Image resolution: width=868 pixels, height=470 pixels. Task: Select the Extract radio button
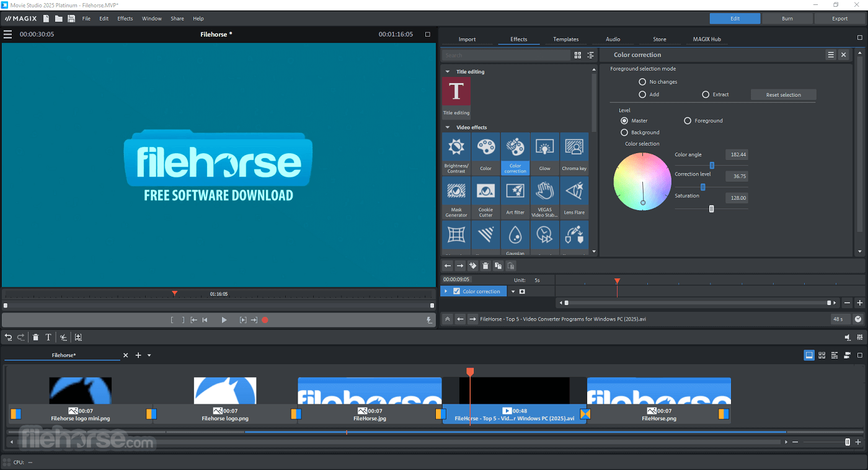[x=706, y=94]
